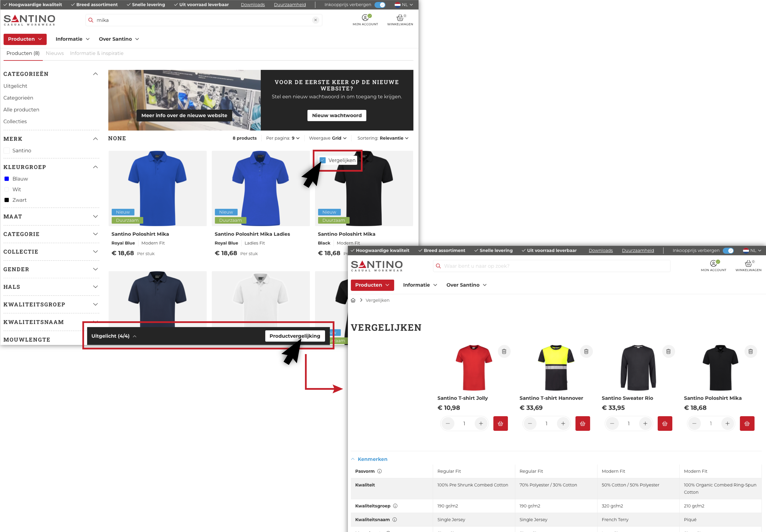Increase quantity of T-shirt Jolly with plus
766x532 pixels.
[x=481, y=423]
